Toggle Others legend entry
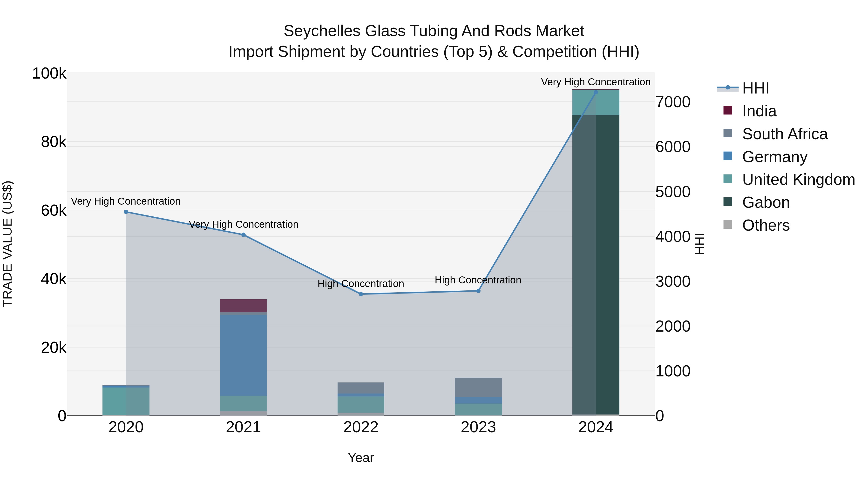Viewport: 868px width, 488px height. coord(756,225)
